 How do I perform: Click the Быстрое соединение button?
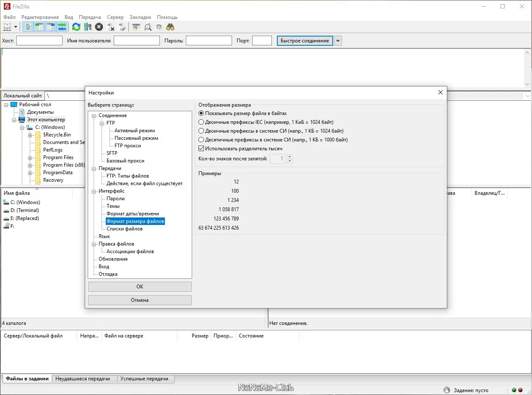point(305,41)
